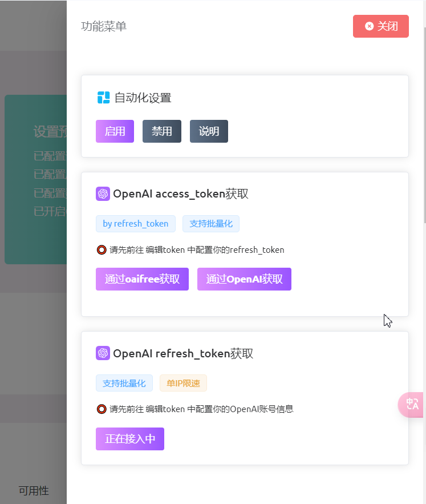426x504 pixels.
Task: Click the 功能菜单 panel title
Action: pos(104,26)
